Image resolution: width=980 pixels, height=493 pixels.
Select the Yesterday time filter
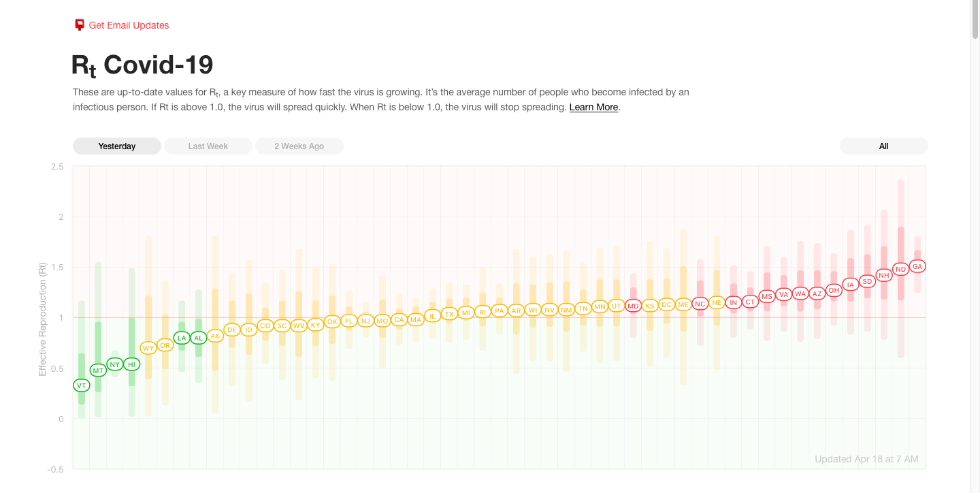tap(117, 146)
